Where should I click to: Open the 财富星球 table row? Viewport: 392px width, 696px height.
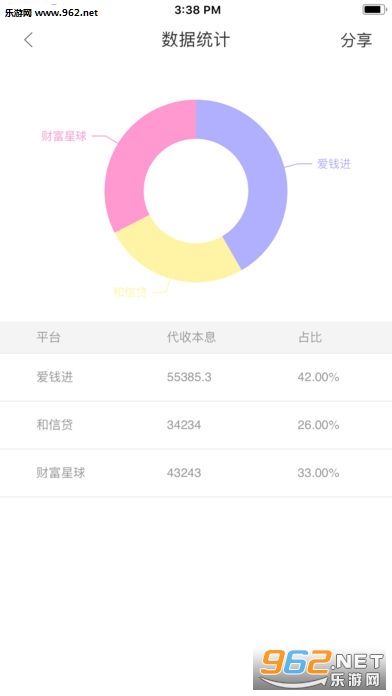tap(196, 473)
